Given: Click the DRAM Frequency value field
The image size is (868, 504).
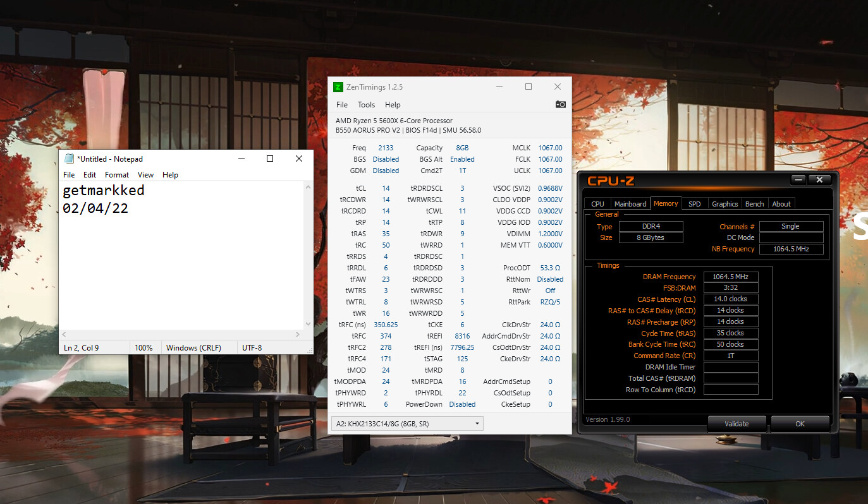Looking at the screenshot, I should pos(730,277).
